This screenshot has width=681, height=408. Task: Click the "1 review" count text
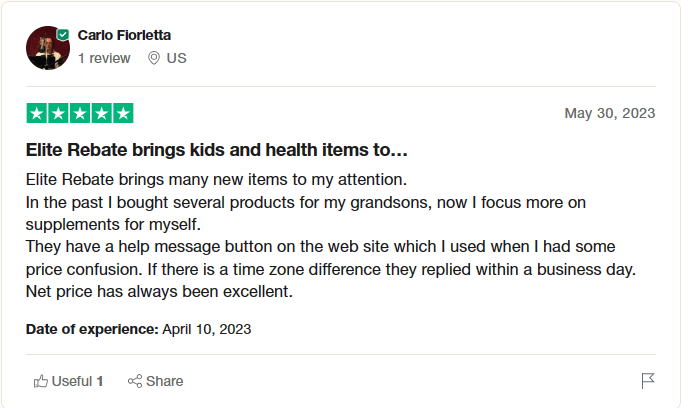(104, 58)
